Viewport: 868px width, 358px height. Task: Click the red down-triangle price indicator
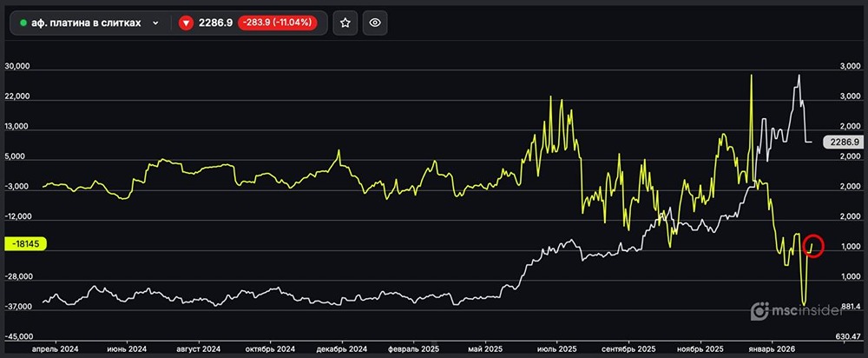point(186,23)
